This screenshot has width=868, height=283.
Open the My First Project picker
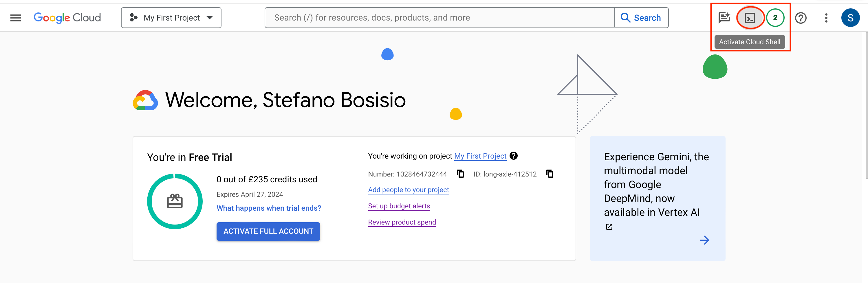tap(171, 18)
